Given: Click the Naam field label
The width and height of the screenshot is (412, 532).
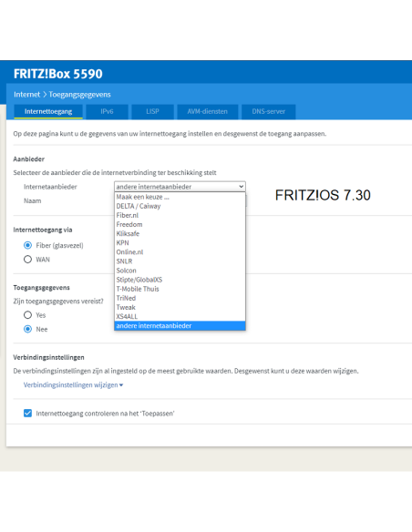Looking at the screenshot, I should click(x=32, y=200).
